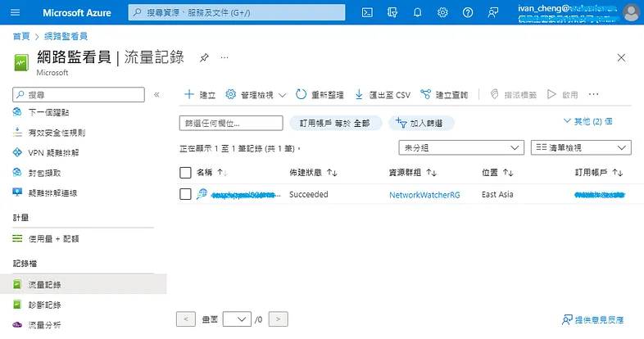Close the 流量記錄 blade
Screen dimensions: 644x339
click(621, 58)
